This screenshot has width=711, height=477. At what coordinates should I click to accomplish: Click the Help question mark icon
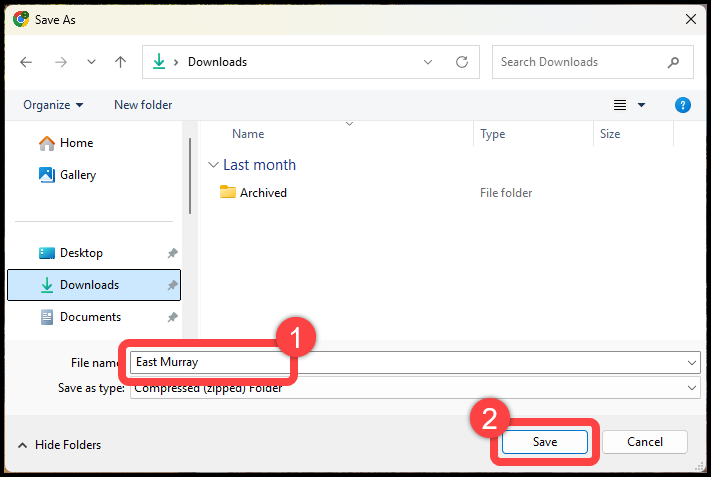[683, 105]
